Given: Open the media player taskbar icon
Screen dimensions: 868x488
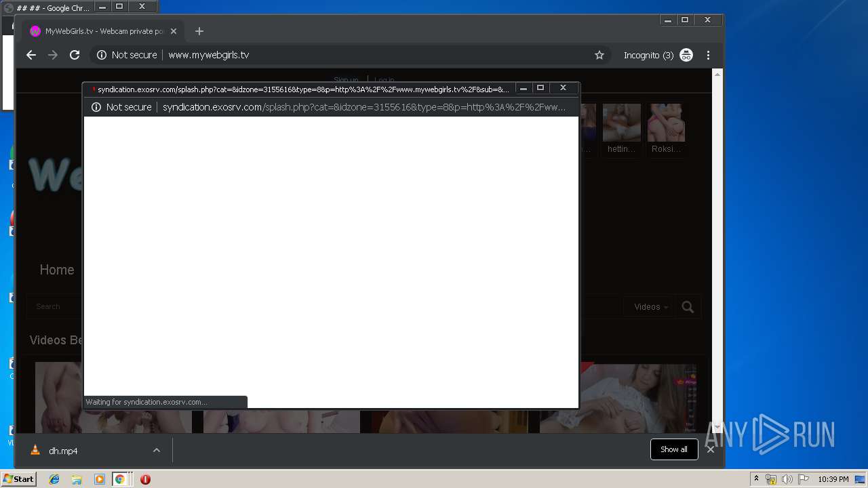Looking at the screenshot, I should (x=99, y=479).
